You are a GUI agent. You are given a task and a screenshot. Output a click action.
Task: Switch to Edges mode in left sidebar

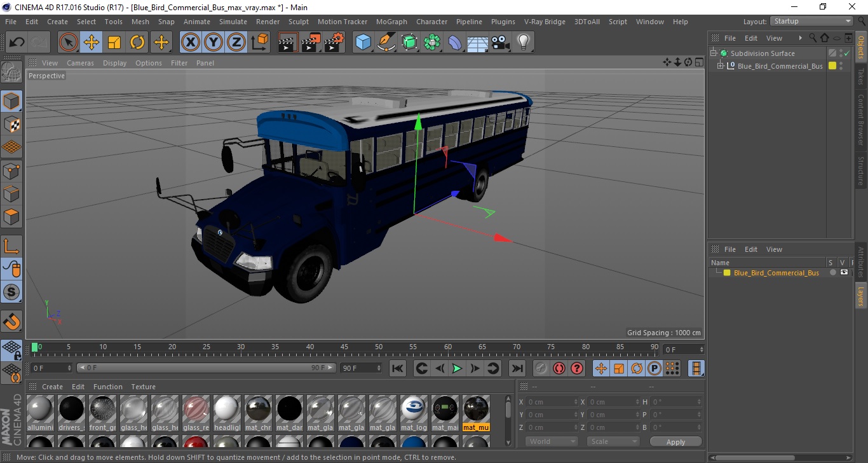click(11, 193)
